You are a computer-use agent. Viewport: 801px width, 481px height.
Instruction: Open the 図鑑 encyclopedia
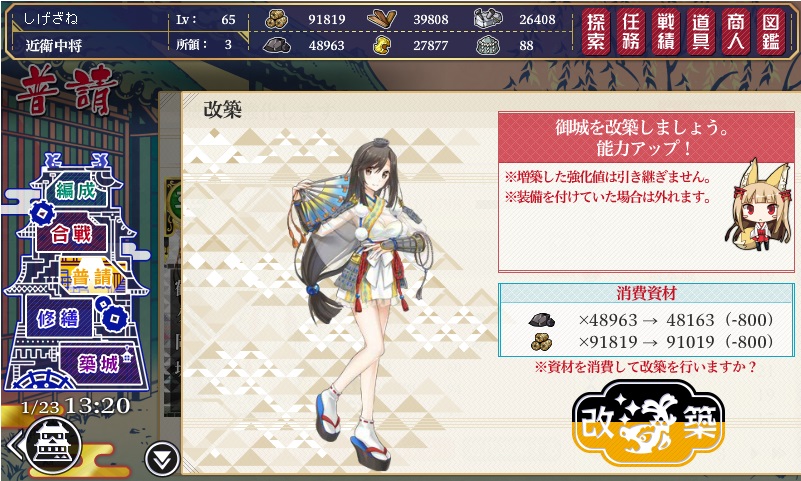pos(770,32)
